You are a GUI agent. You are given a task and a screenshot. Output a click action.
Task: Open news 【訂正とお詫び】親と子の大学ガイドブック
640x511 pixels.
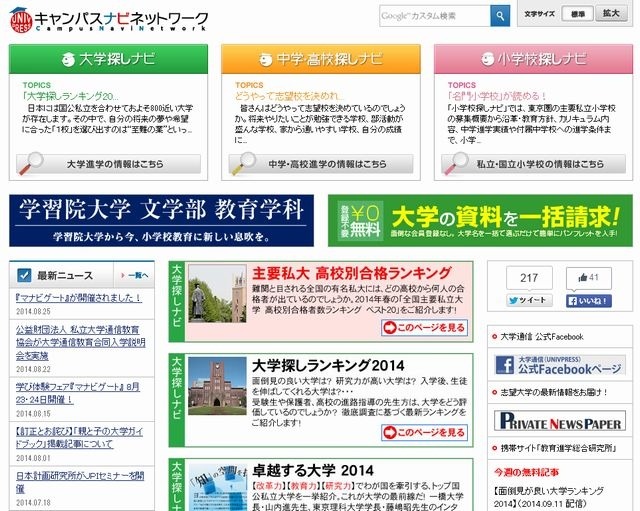79,437
